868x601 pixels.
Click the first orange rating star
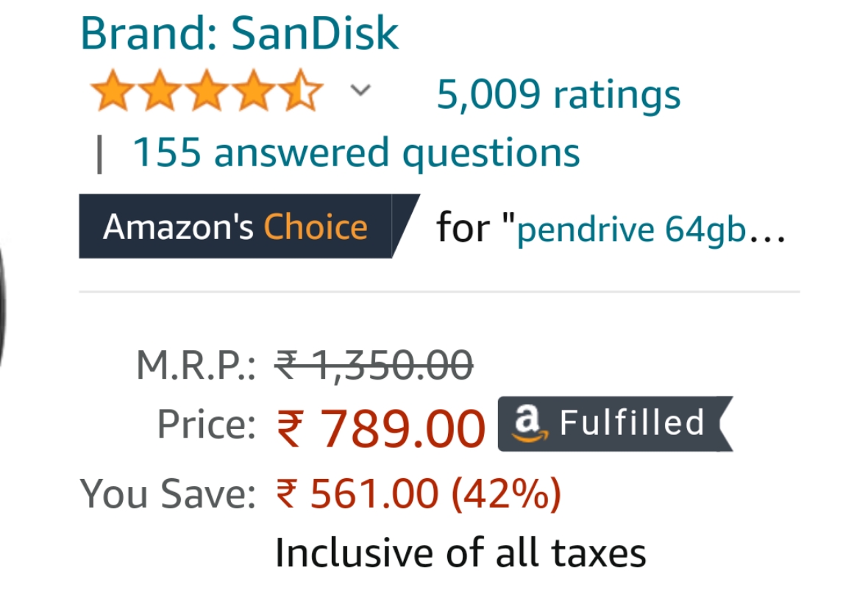click(113, 90)
